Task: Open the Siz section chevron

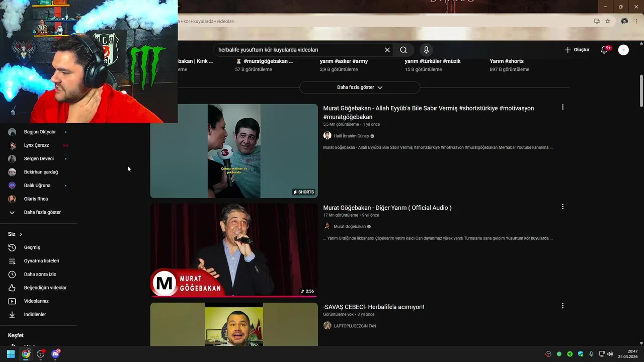Action: 21,234
